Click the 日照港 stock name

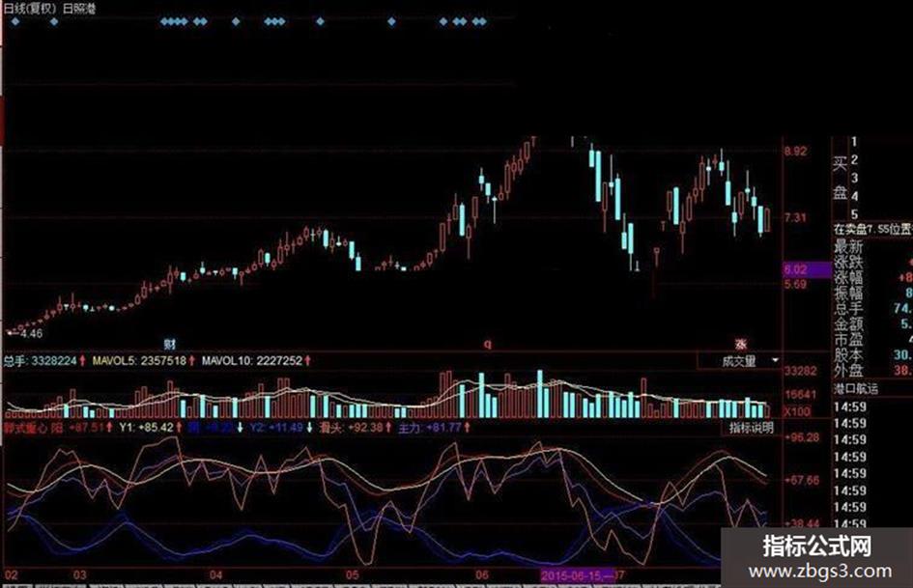coord(79,8)
